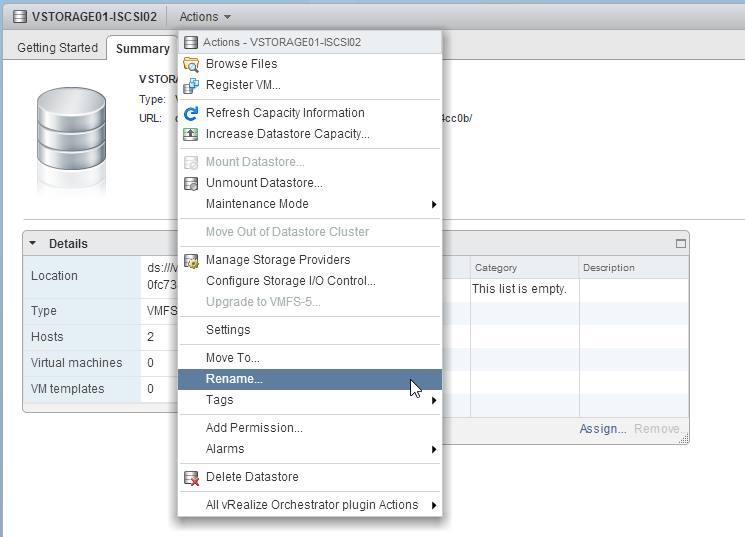Click the Assign... link

602,429
